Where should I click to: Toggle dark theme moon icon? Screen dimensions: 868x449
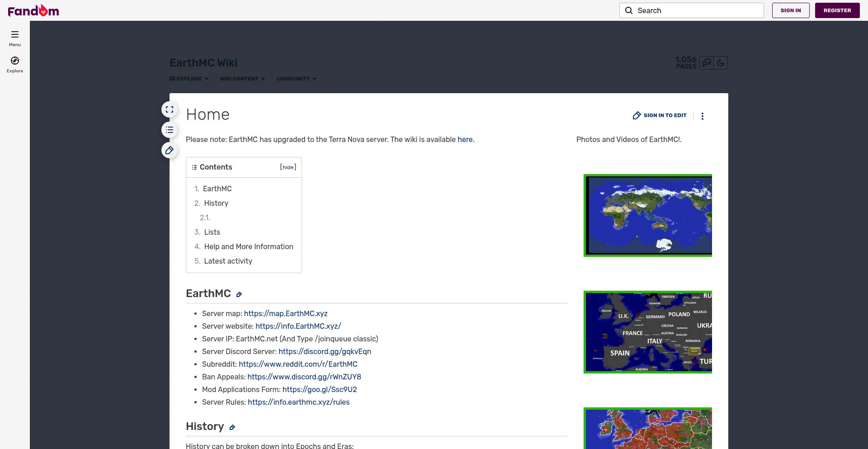(721, 63)
